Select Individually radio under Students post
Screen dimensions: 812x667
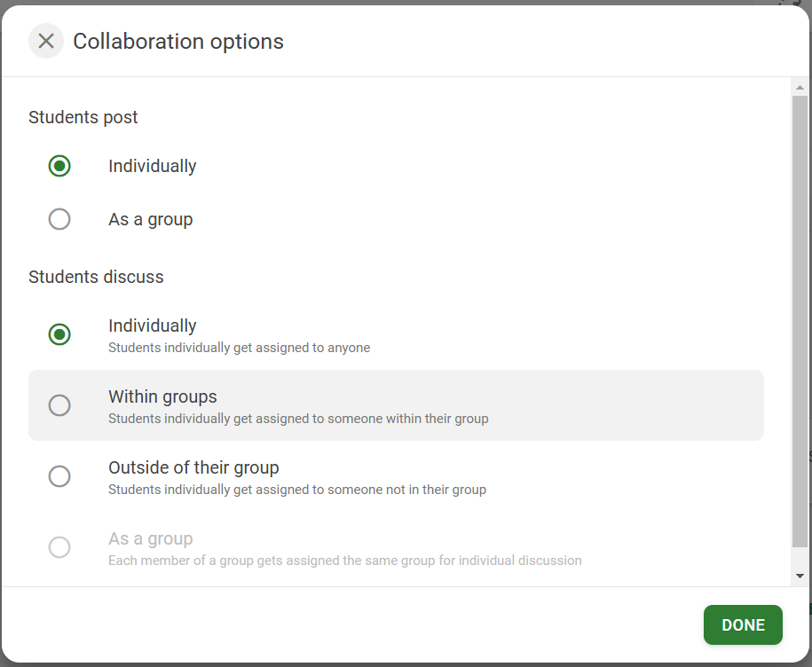(x=59, y=166)
